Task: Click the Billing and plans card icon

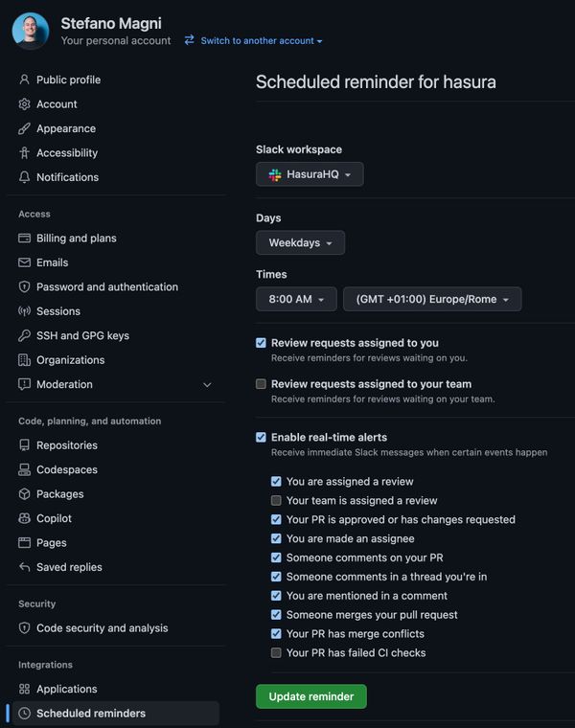Action: (x=25, y=238)
